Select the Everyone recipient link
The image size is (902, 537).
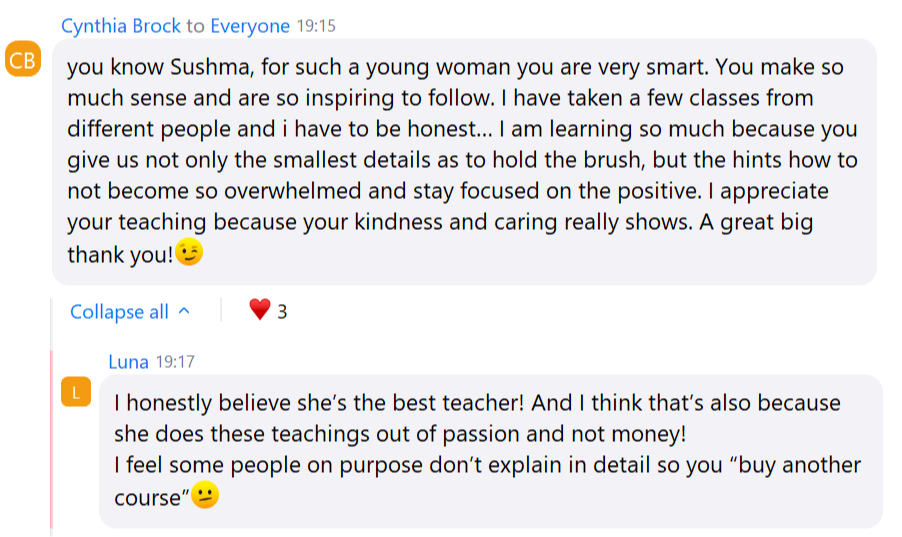(x=250, y=26)
